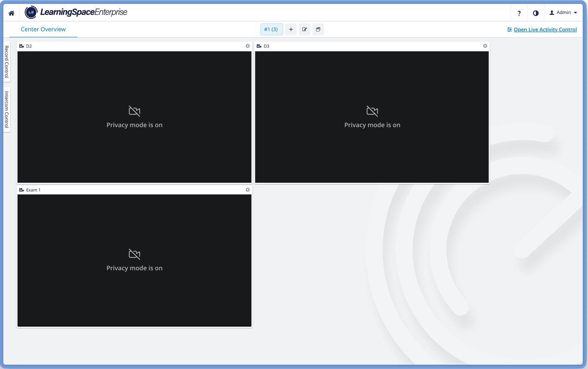The image size is (588, 369).
Task: Open the help question mark
Action: click(519, 13)
